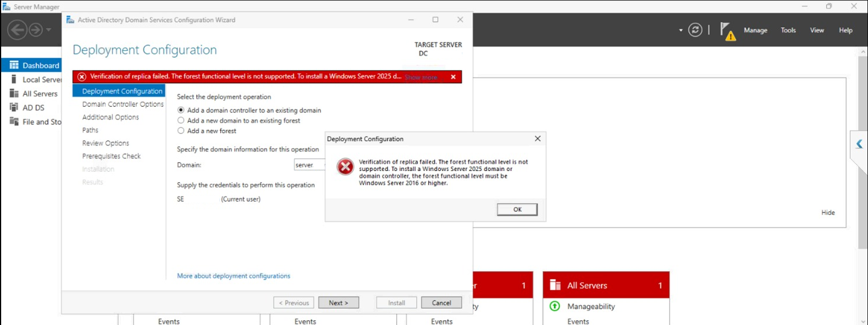Restore the Server Manager window
This screenshot has width=868, height=325.
tap(829, 6)
